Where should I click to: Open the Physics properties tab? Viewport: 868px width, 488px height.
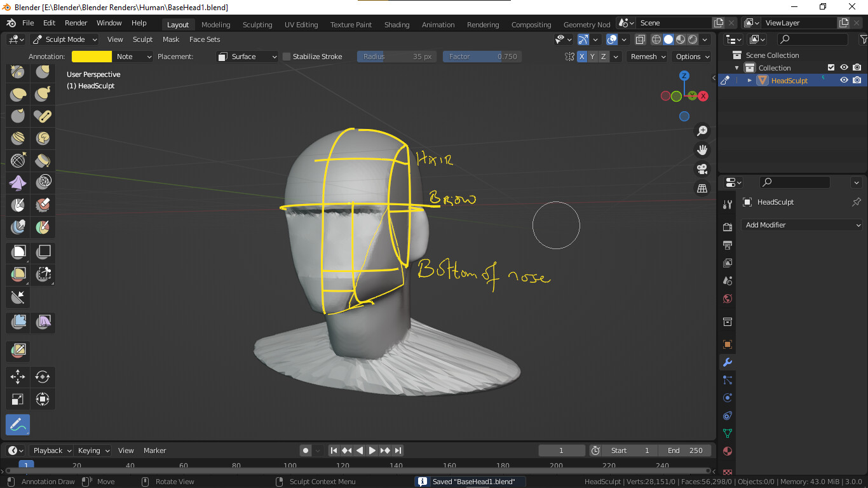[728, 398]
